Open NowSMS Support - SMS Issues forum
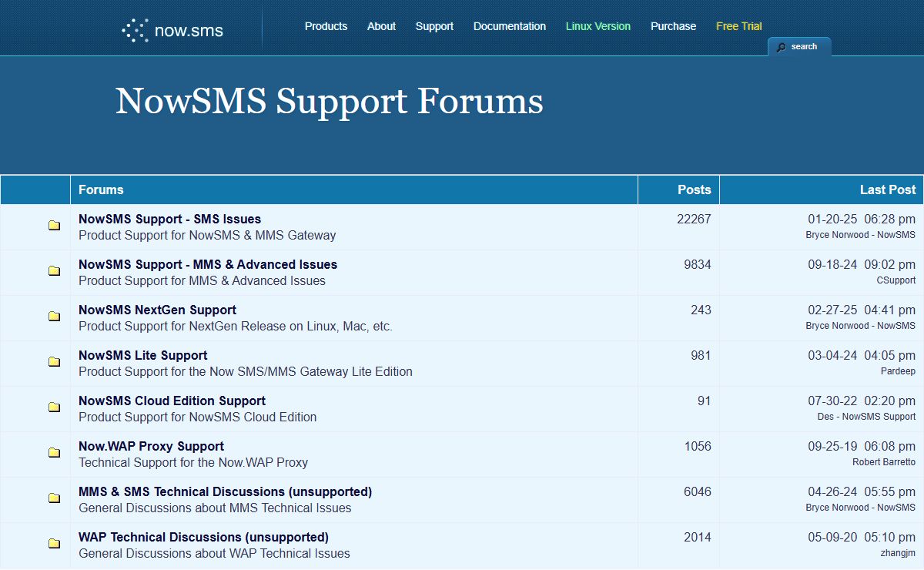This screenshot has width=924, height=570. (x=169, y=219)
